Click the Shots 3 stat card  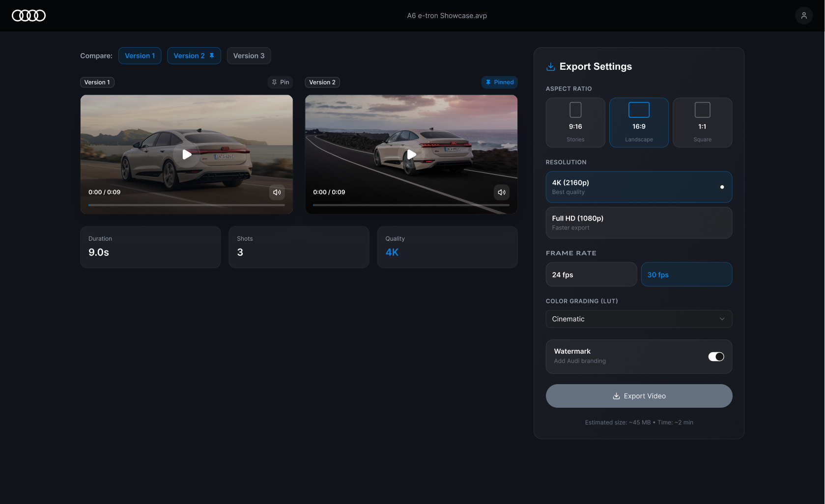(299, 247)
